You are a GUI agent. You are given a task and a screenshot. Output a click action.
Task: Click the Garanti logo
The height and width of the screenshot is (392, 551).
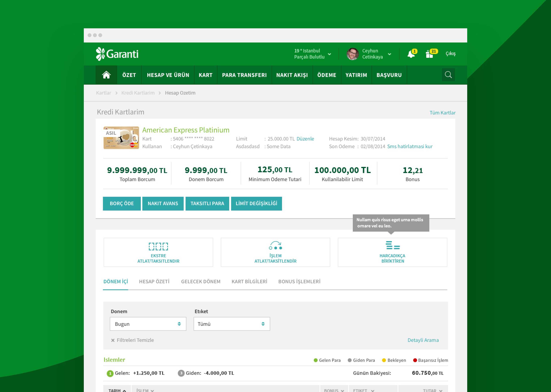pyautogui.click(x=117, y=54)
